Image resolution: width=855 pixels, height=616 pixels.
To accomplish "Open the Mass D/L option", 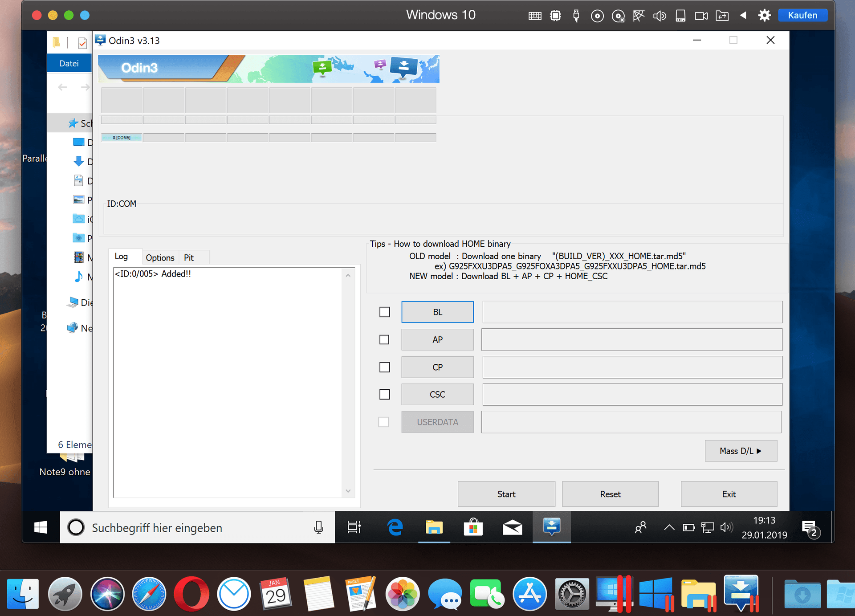I will [x=741, y=451].
